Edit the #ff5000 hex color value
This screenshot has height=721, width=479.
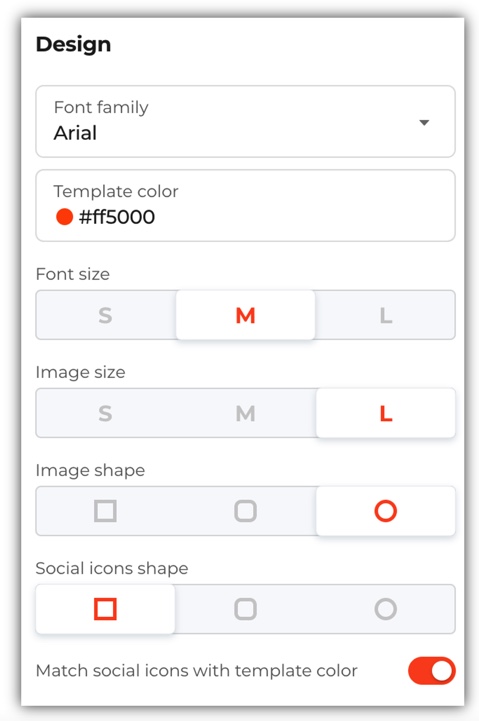117,217
